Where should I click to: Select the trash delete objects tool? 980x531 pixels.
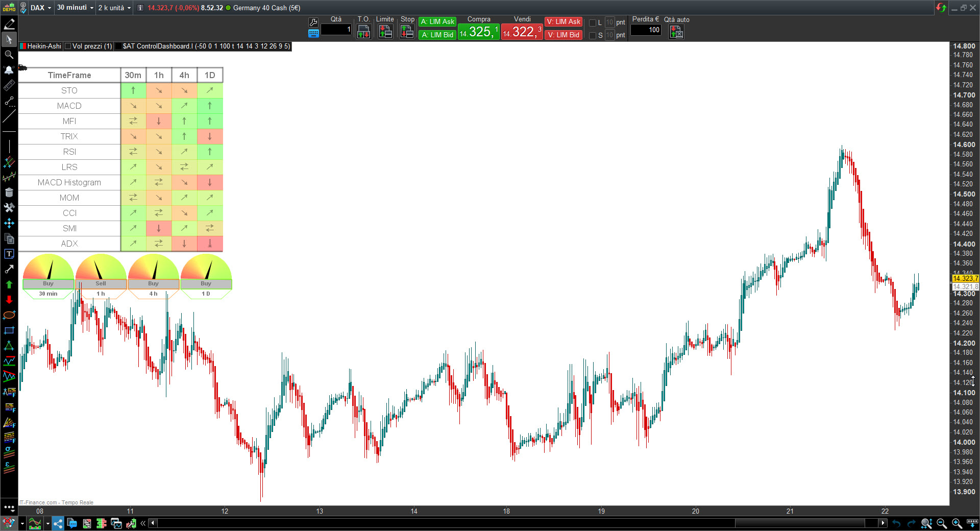tap(9, 192)
